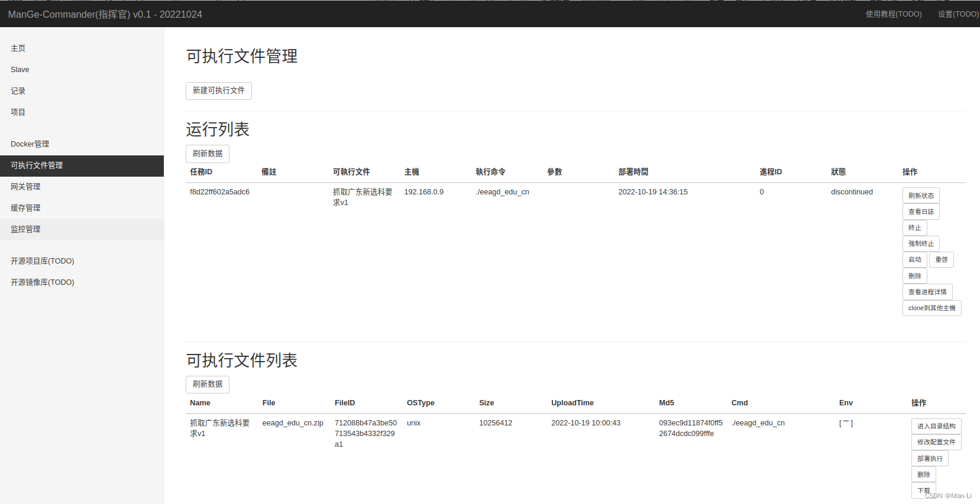Image resolution: width=980 pixels, height=504 pixels.
Task: Click the 進程ID column header
Action: tap(771, 172)
